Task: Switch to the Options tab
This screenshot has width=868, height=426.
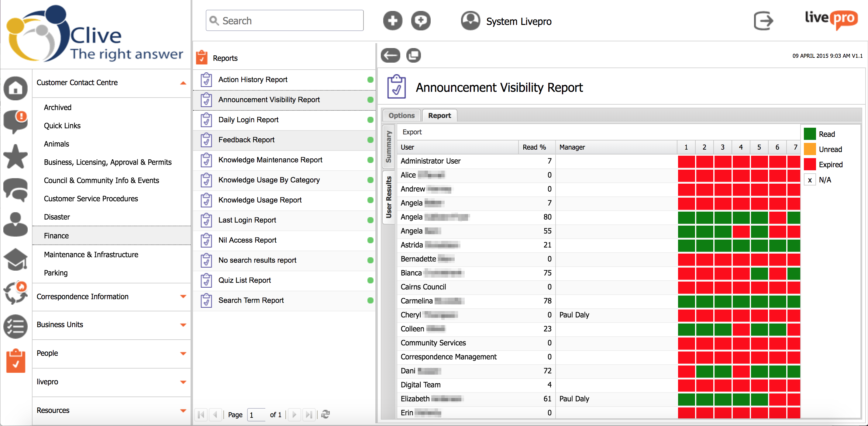Action: click(401, 115)
